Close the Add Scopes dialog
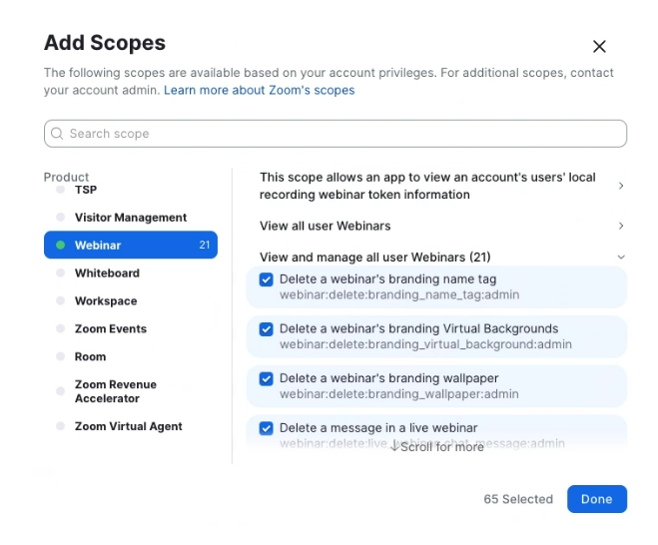 click(x=599, y=46)
